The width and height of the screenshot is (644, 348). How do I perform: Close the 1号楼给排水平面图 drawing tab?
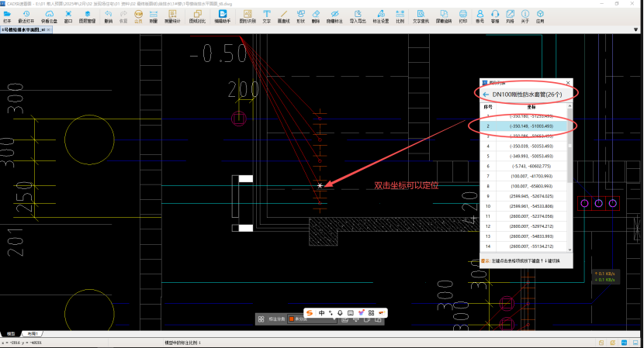click(48, 29)
